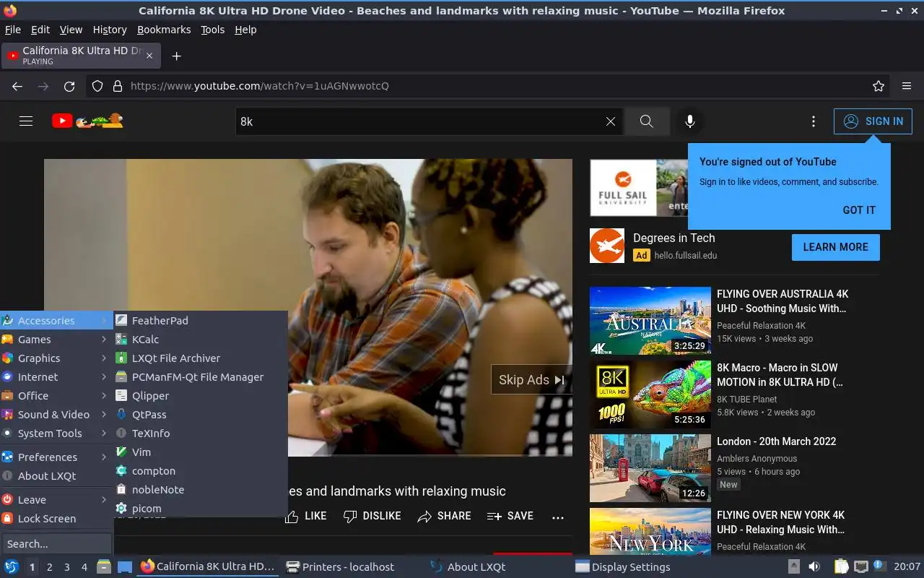Launch FeatherPad from Accessories menu
924x578 pixels.
pos(201,320)
